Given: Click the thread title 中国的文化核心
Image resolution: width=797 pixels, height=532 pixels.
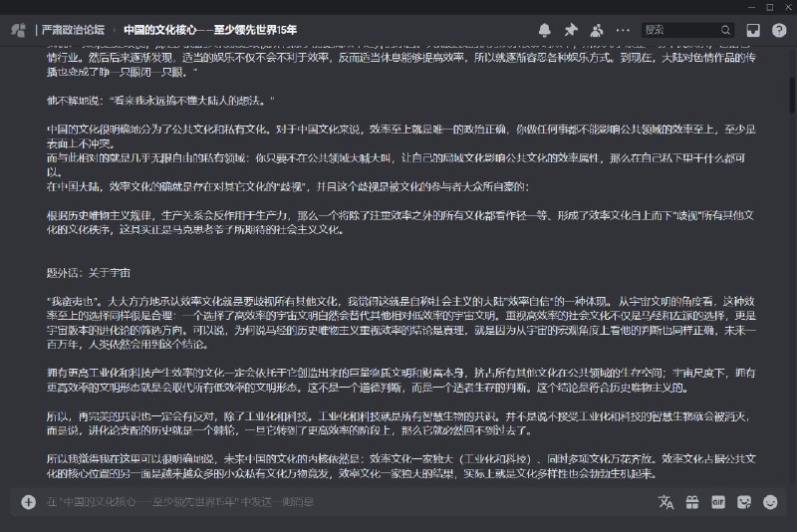Looking at the screenshot, I should tap(210, 30).
